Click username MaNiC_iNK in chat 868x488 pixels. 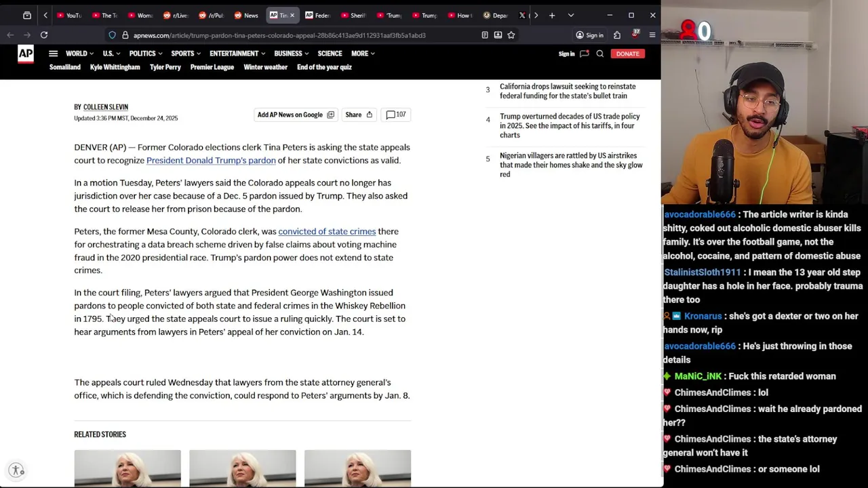tap(698, 376)
